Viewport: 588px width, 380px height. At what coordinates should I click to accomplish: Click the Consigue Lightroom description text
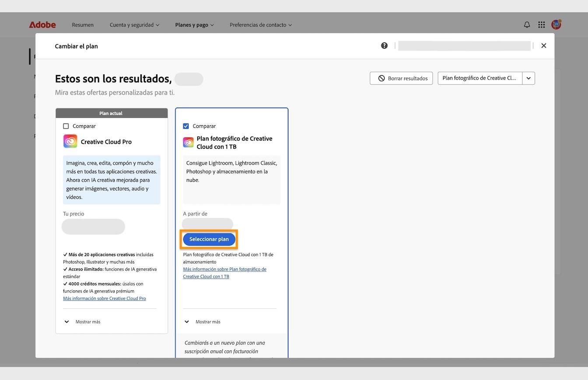pyautogui.click(x=231, y=172)
